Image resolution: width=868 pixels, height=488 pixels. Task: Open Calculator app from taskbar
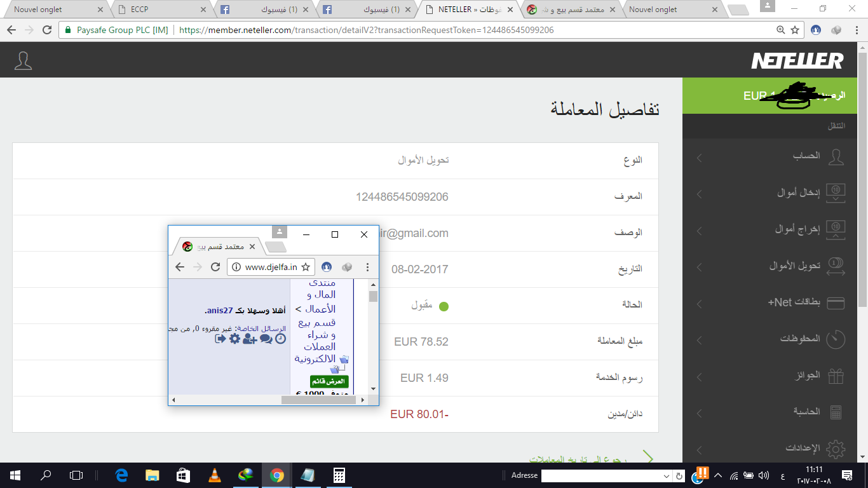coord(339,475)
